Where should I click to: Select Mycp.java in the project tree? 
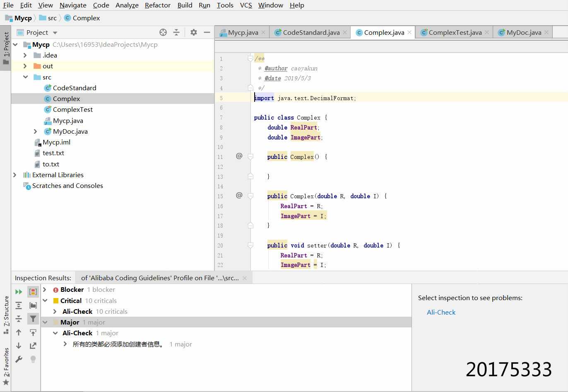[x=68, y=120]
